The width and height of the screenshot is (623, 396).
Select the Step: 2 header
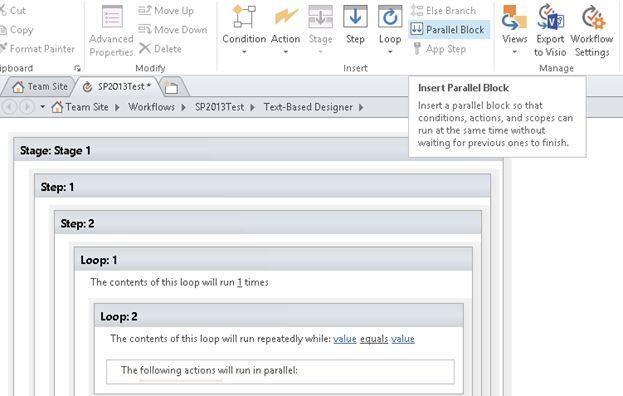(x=268, y=223)
